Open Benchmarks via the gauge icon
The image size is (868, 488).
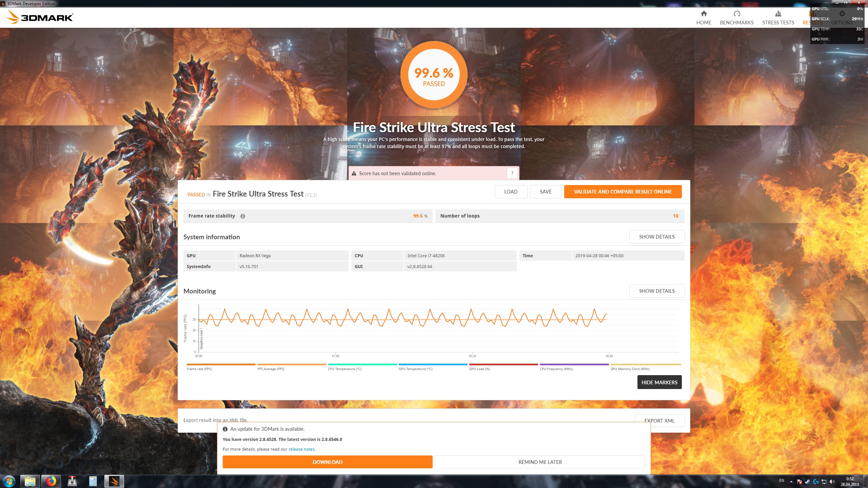[736, 14]
